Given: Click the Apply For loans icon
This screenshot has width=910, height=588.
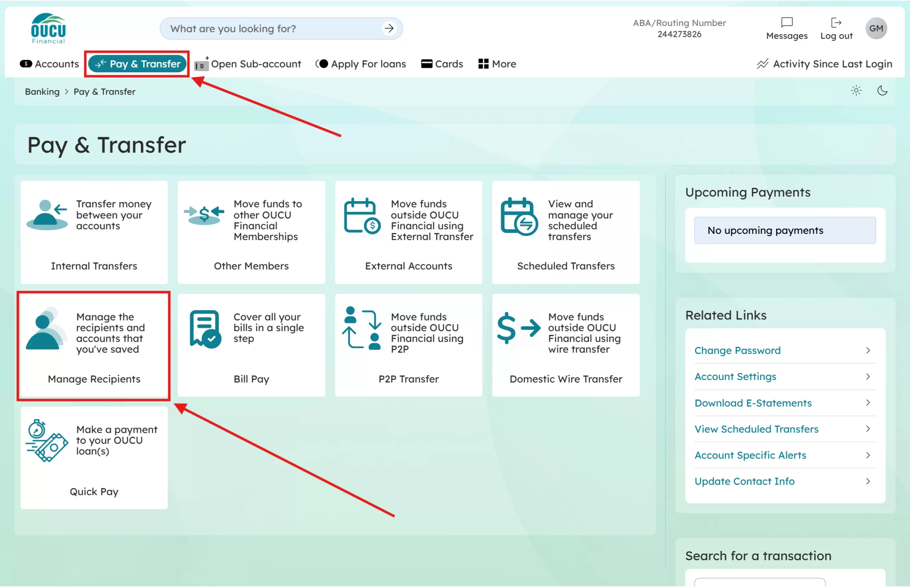Looking at the screenshot, I should pos(322,64).
